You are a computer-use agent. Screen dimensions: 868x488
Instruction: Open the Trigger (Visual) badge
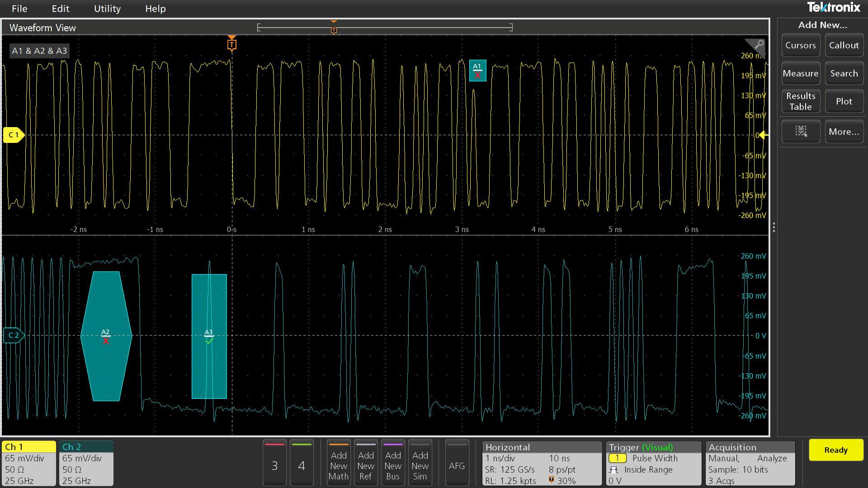654,463
